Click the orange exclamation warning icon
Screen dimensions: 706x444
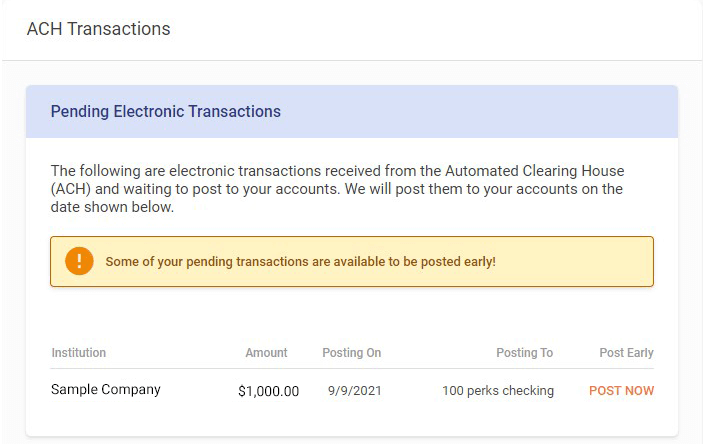79,262
